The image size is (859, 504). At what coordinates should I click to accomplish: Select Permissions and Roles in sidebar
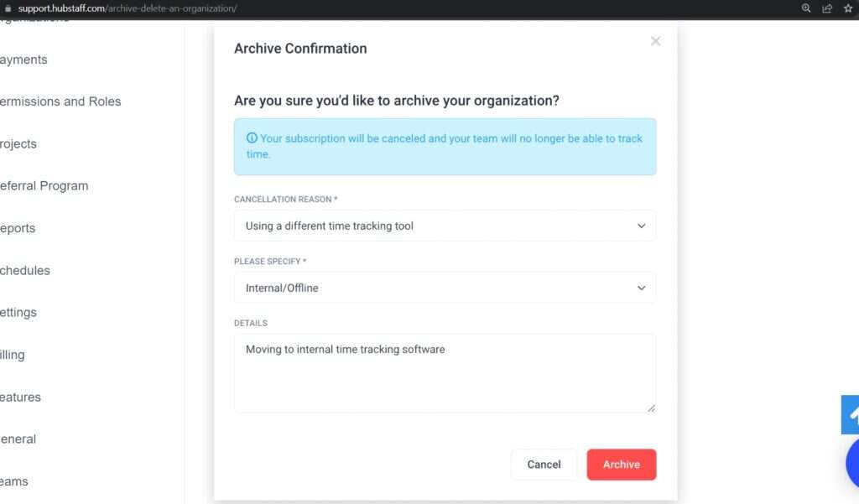60,101
